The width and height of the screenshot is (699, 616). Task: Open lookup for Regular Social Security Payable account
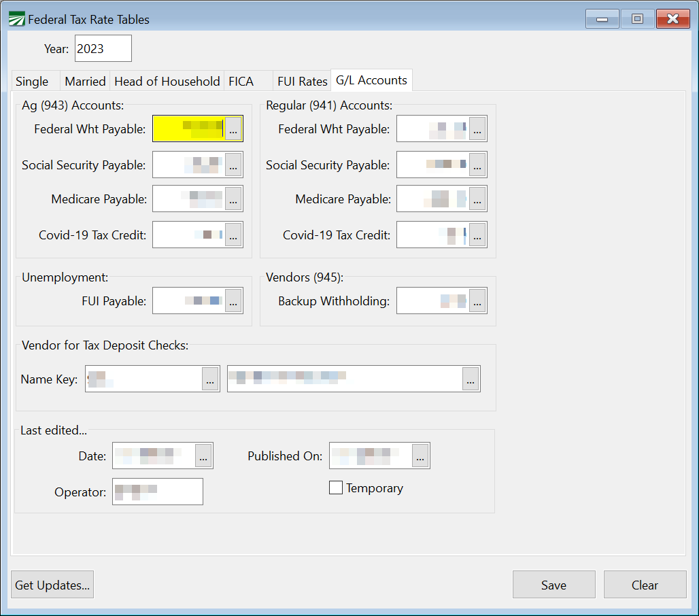tap(477, 165)
